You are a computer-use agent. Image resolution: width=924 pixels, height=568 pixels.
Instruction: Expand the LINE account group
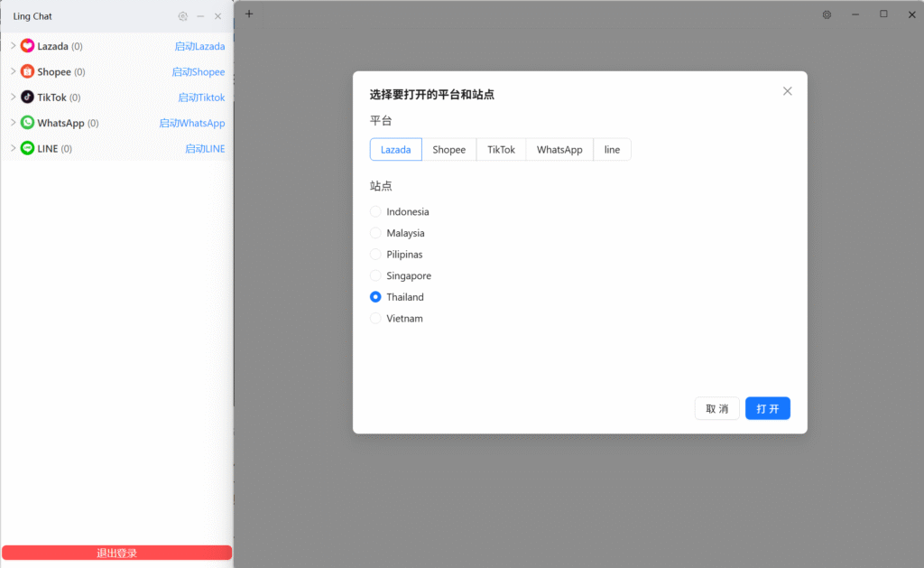pyautogui.click(x=13, y=148)
